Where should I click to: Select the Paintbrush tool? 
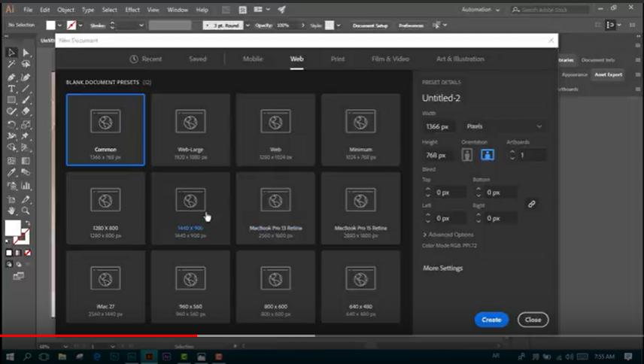(x=26, y=100)
